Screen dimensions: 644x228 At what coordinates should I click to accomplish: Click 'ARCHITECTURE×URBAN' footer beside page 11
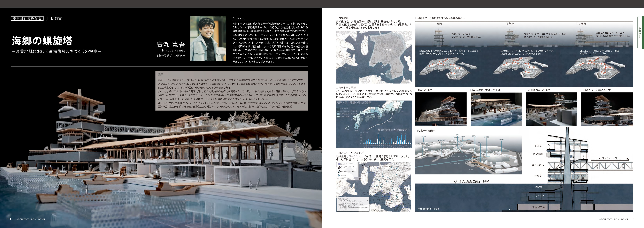click(x=613, y=220)
